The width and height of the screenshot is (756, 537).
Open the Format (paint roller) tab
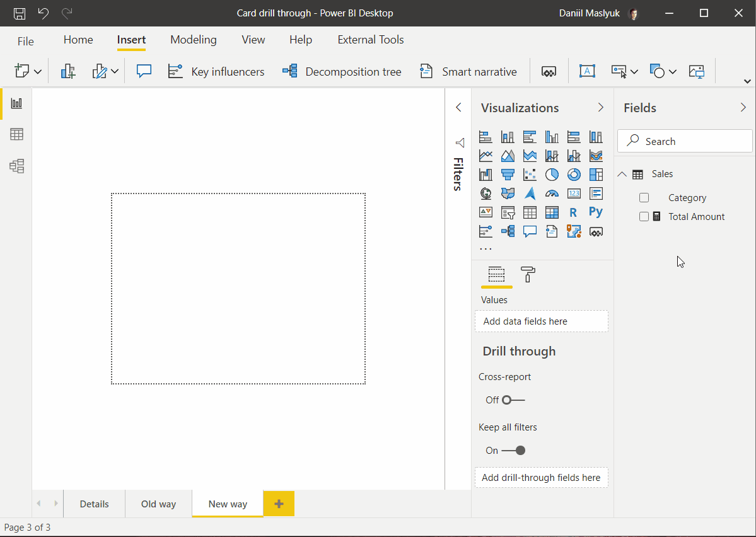pyautogui.click(x=528, y=274)
